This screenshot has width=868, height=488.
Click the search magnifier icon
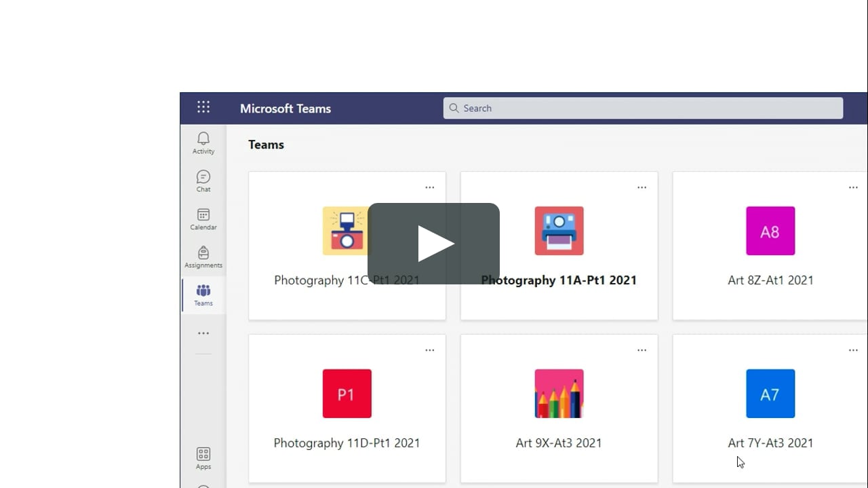coord(454,108)
